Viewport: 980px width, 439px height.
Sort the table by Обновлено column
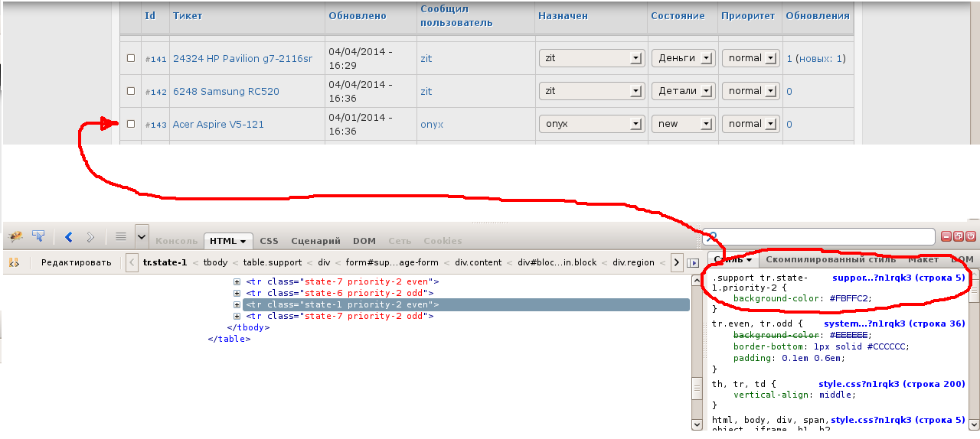(x=358, y=15)
